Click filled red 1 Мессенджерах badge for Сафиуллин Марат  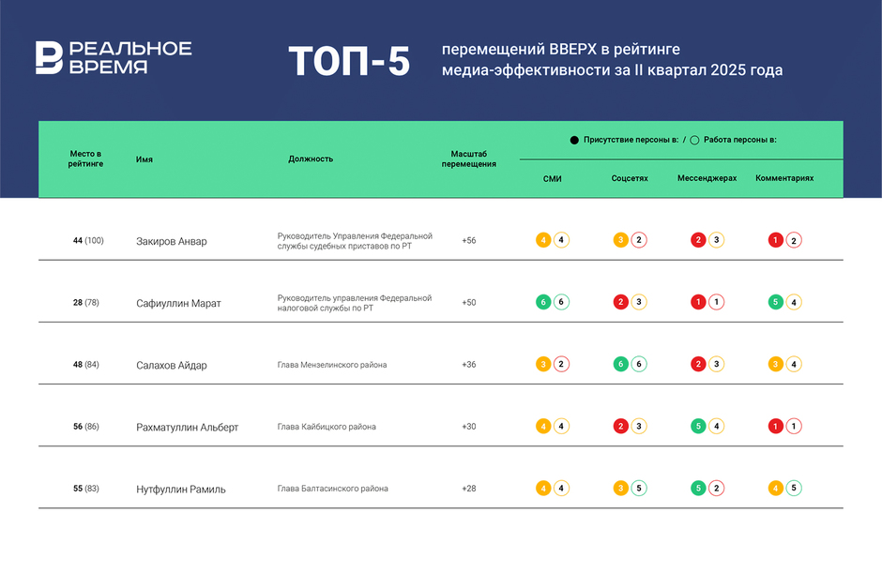pos(698,302)
